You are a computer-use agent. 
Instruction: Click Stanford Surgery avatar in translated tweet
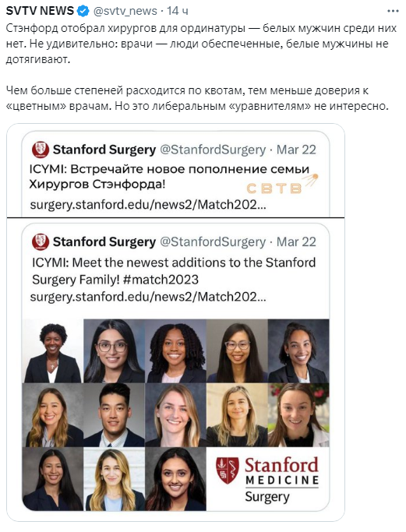41,150
